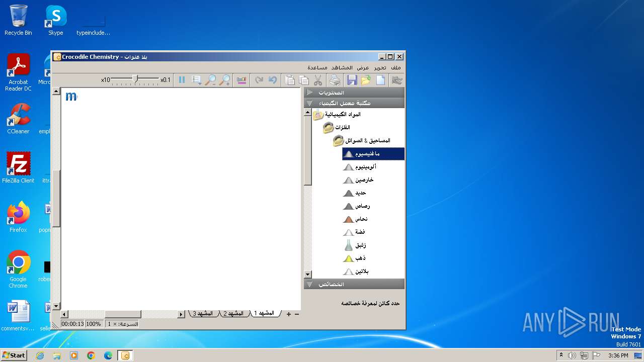Open Microsoft Edge from the taskbar

click(108, 355)
